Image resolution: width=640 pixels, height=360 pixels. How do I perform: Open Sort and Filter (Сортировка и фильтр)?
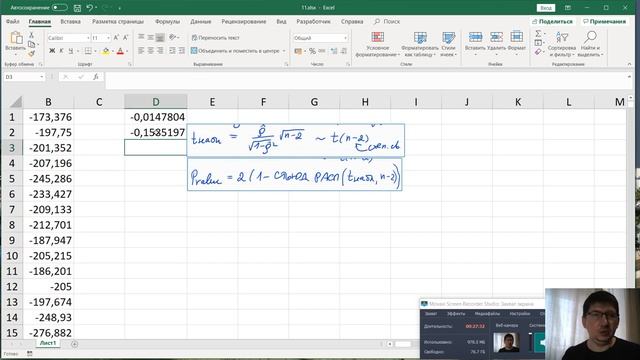pyautogui.click(x=562, y=44)
